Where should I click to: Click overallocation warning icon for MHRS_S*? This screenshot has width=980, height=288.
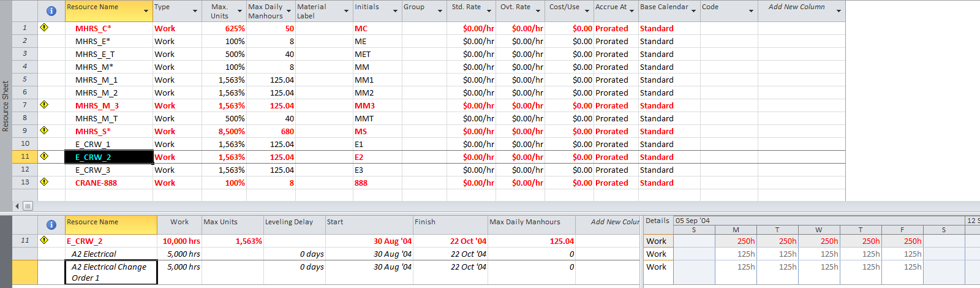click(x=44, y=131)
